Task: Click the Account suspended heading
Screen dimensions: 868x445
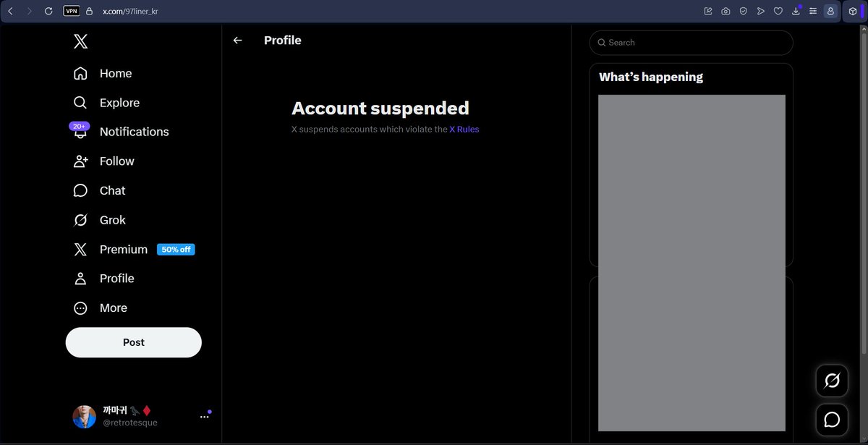Action: pos(380,109)
